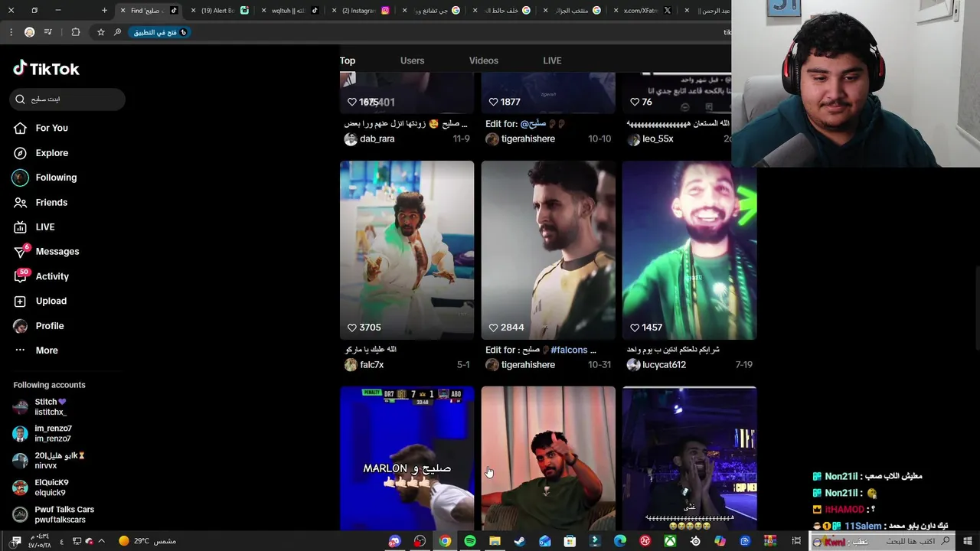Open the video with 3705 likes
Image resolution: width=980 pixels, height=551 pixels.
pyautogui.click(x=407, y=250)
